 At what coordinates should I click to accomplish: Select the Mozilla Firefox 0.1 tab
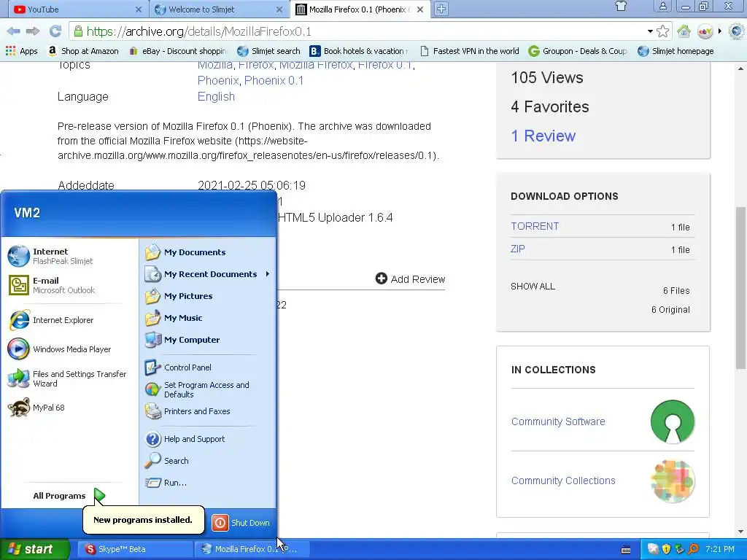[x=360, y=9]
